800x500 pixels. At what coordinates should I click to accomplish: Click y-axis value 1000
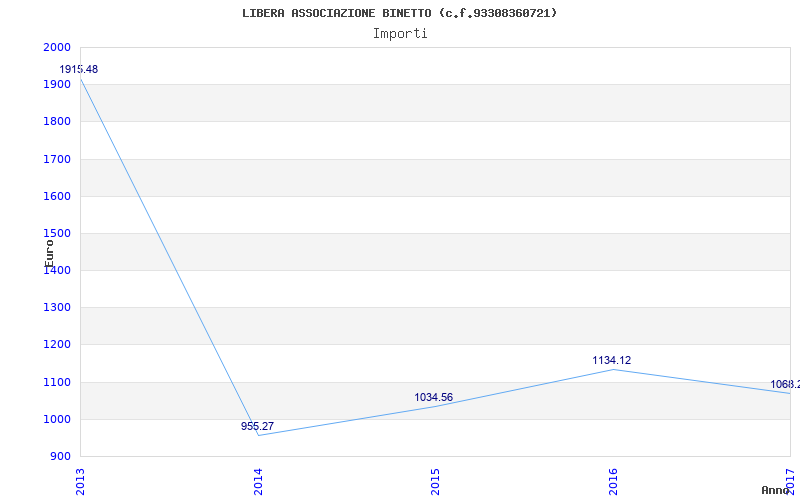coord(58,419)
